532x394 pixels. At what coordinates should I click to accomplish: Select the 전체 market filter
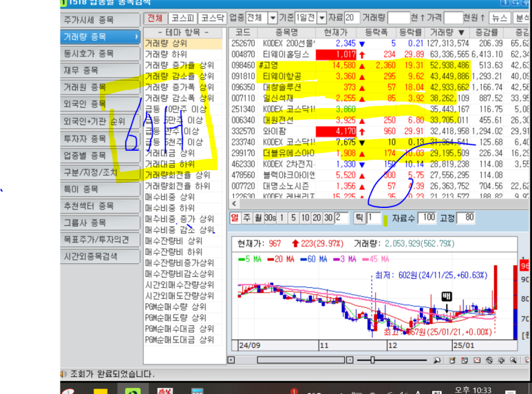point(155,18)
